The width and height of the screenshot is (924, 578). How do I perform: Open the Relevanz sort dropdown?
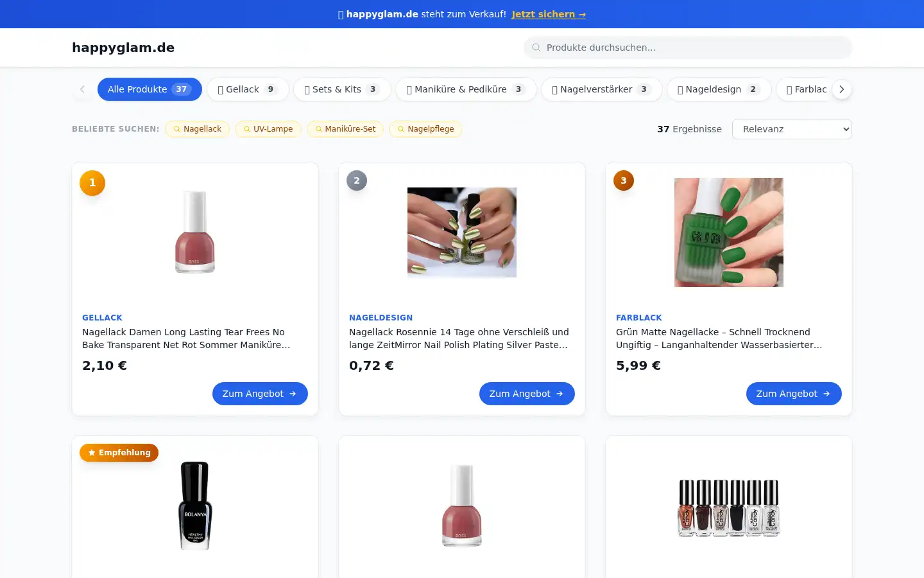[792, 129]
